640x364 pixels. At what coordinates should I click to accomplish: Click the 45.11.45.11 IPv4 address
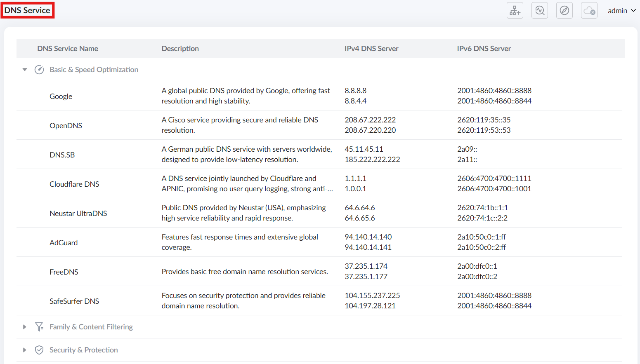click(364, 149)
